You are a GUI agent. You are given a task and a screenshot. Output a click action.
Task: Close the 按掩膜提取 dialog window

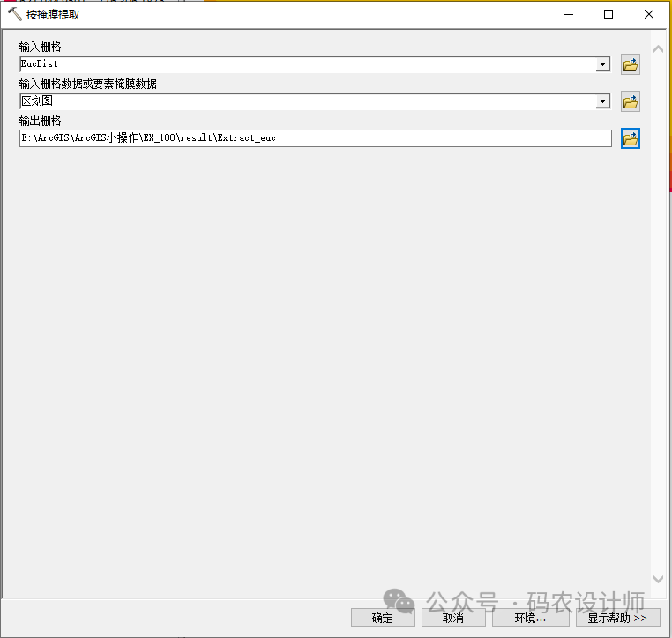(x=649, y=14)
